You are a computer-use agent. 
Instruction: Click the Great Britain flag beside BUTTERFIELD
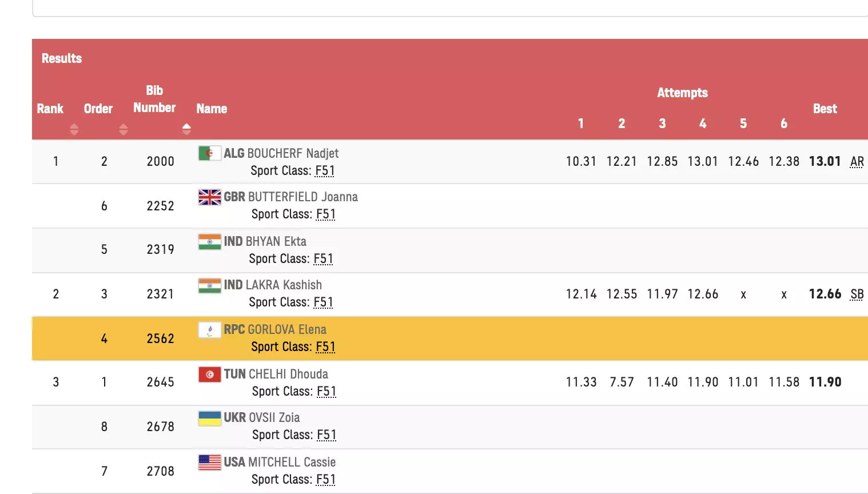[x=209, y=197]
